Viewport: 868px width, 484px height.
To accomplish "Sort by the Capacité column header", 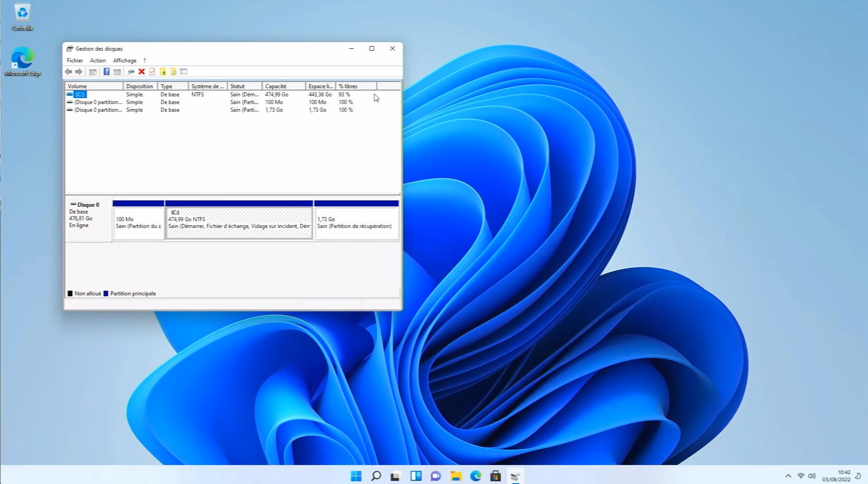I will tap(283, 86).
